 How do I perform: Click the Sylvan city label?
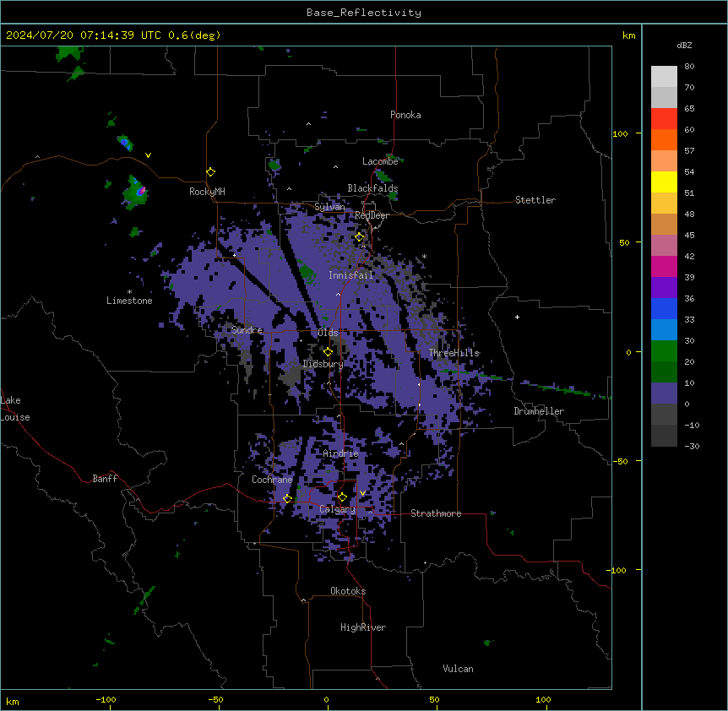point(329,207)
